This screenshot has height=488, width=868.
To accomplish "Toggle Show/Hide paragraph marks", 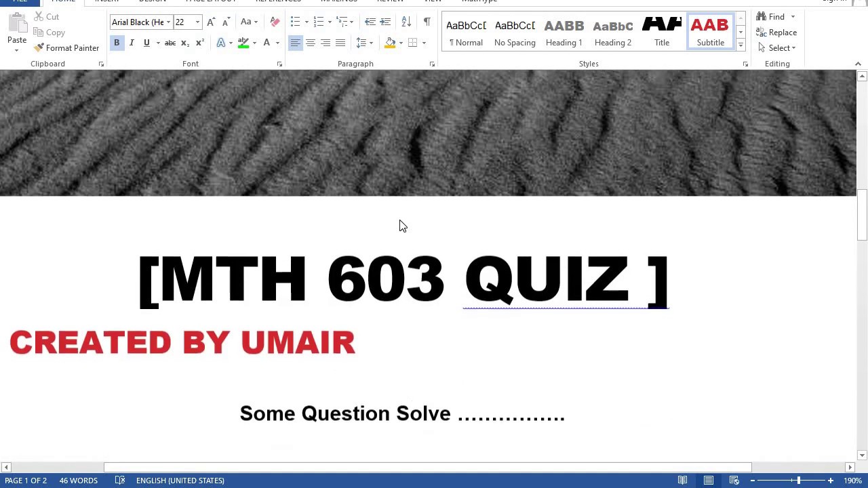I will click(427, 22).
